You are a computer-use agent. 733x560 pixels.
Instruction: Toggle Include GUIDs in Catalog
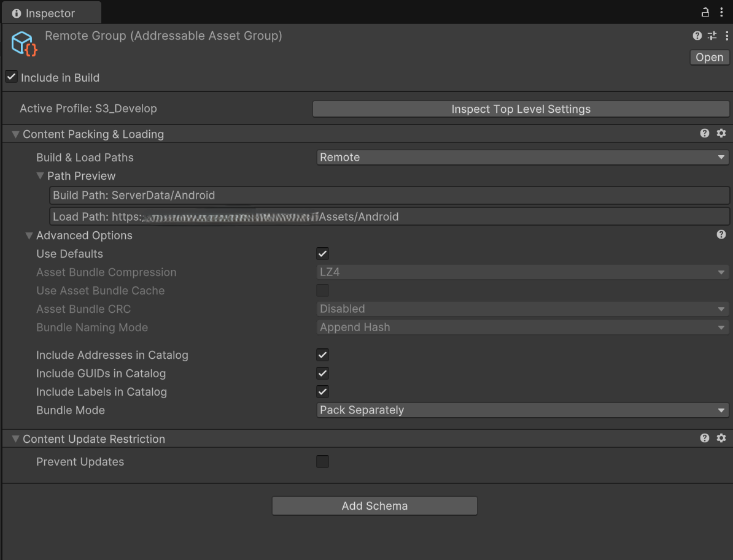(322, 373)
